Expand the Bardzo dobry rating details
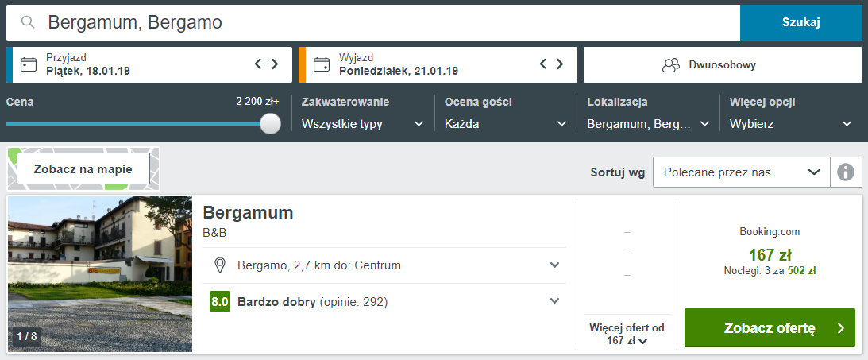This screenshot has height=360, width=868. (x=554, y=301)
